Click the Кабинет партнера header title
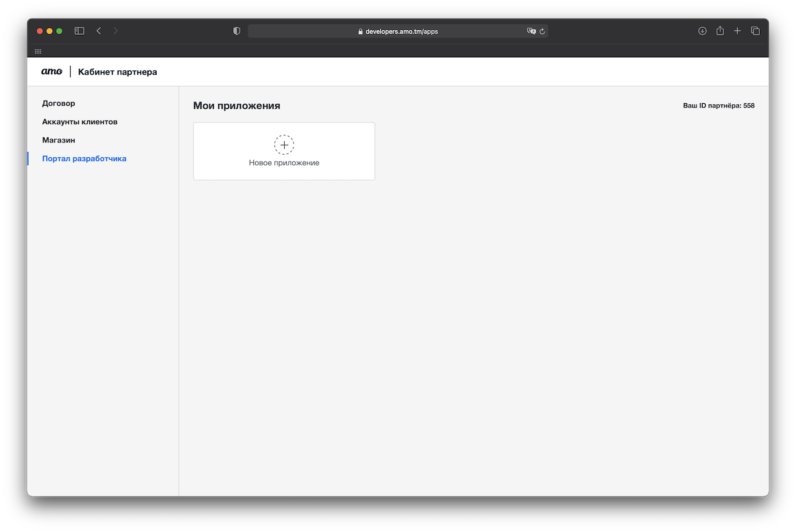796x532 pixels. coord(118,72)
